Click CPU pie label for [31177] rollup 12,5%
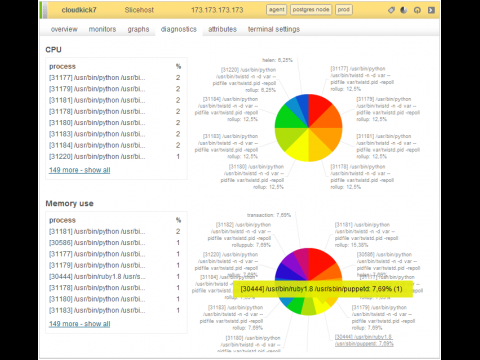This screenshot has width=480, height=360. click(362, 79)
